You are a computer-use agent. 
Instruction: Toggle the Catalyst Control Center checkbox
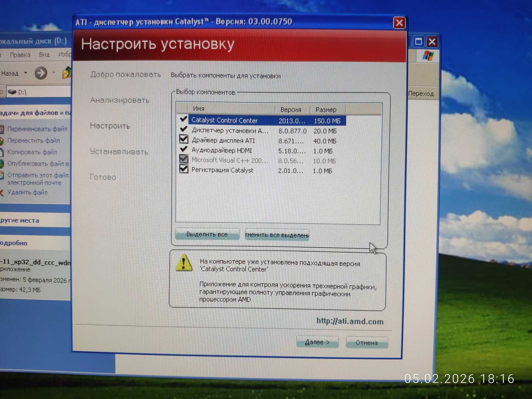click(183, 119)
